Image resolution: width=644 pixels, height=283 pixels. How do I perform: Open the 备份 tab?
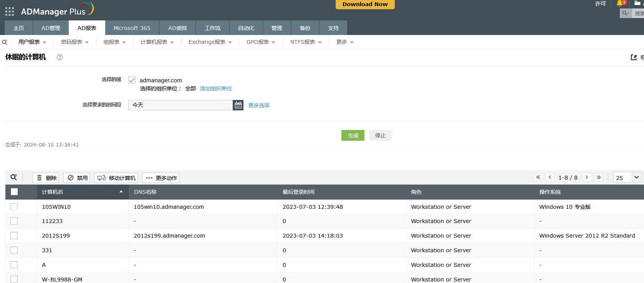tap(305, 28)
